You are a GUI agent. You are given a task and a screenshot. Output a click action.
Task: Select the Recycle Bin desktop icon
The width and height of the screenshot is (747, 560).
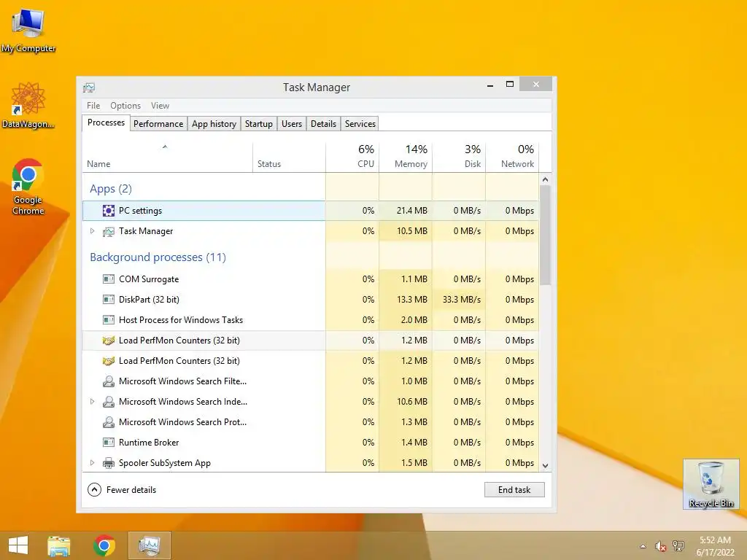tap(711, 484)
